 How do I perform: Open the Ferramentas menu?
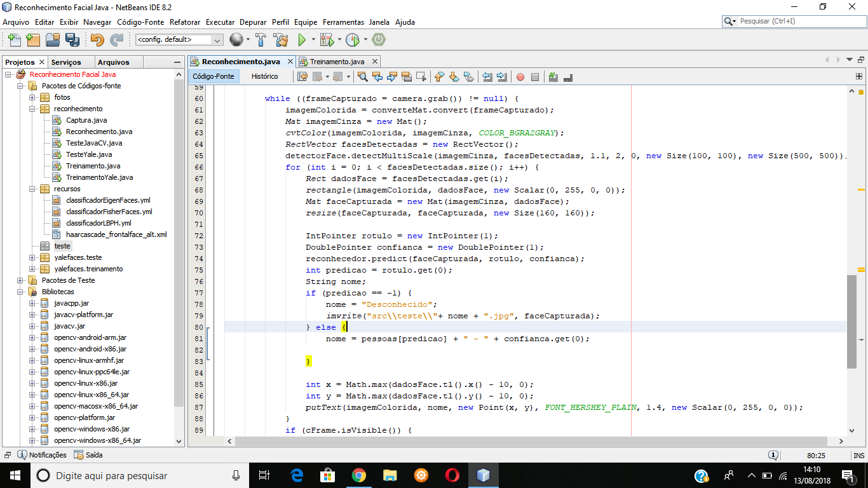click(343, 22)
